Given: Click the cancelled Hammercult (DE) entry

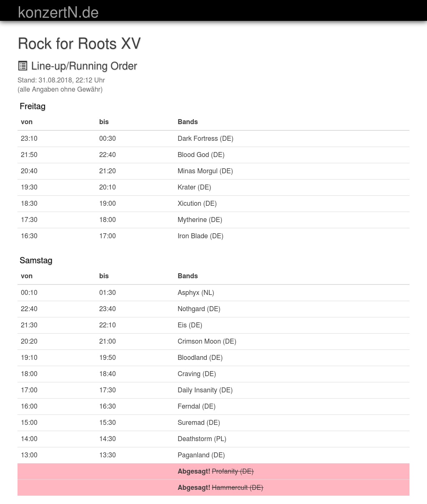Looking at the screenshot, I should click(x=237, y=488).
